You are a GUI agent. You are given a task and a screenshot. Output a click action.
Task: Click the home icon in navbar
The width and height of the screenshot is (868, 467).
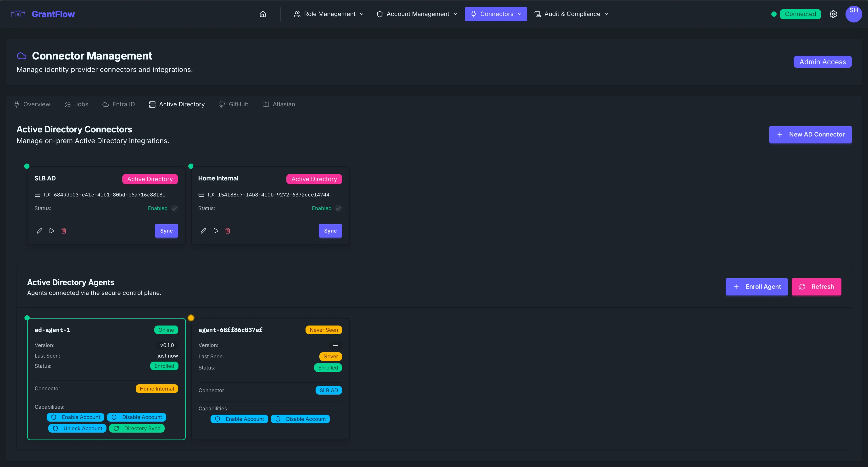[262, 14]
